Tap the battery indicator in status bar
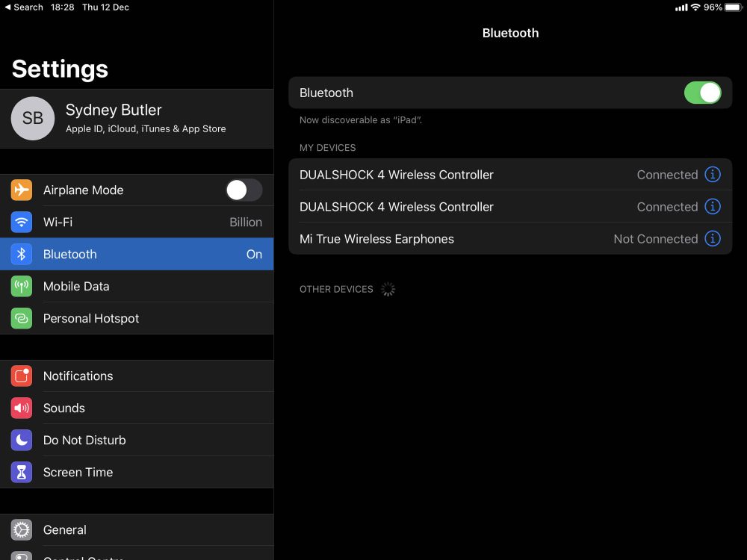 pos(732,7)
